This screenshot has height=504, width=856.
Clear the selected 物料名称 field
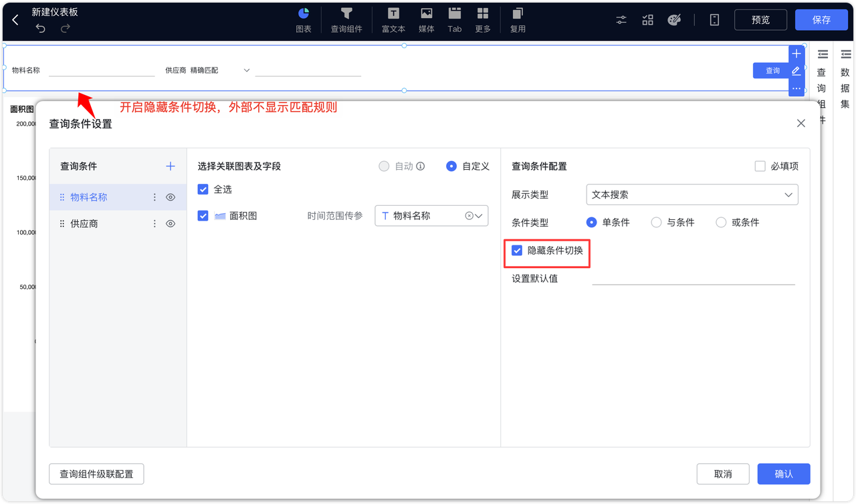[469, 216]
